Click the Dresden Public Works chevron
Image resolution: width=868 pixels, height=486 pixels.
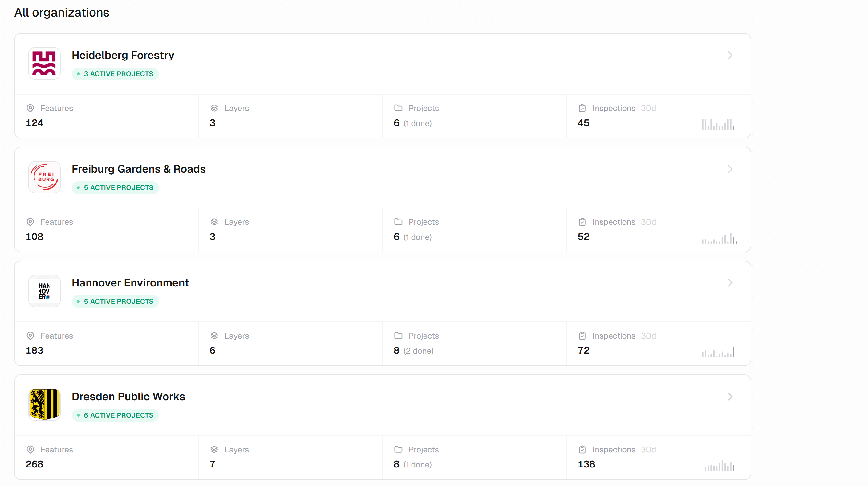(730, 397)
